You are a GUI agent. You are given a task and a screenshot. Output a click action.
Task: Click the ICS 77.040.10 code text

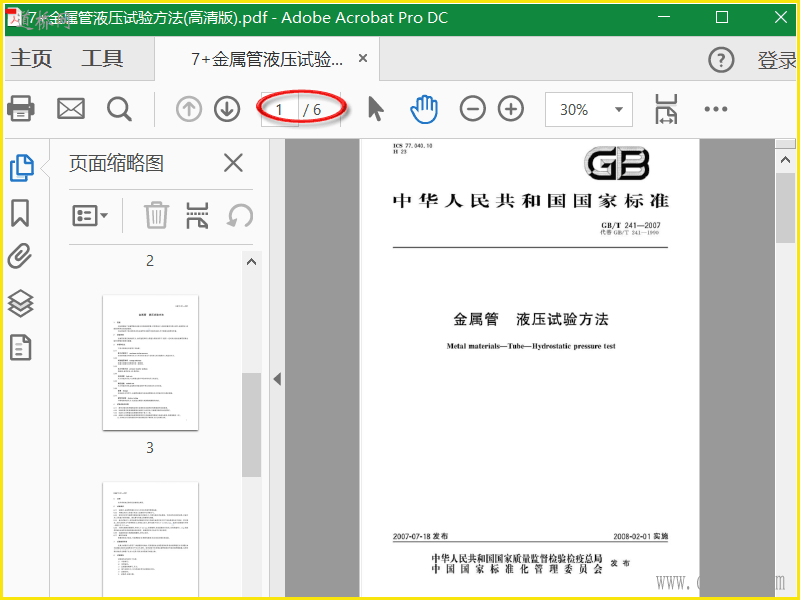tap(413, 145)
